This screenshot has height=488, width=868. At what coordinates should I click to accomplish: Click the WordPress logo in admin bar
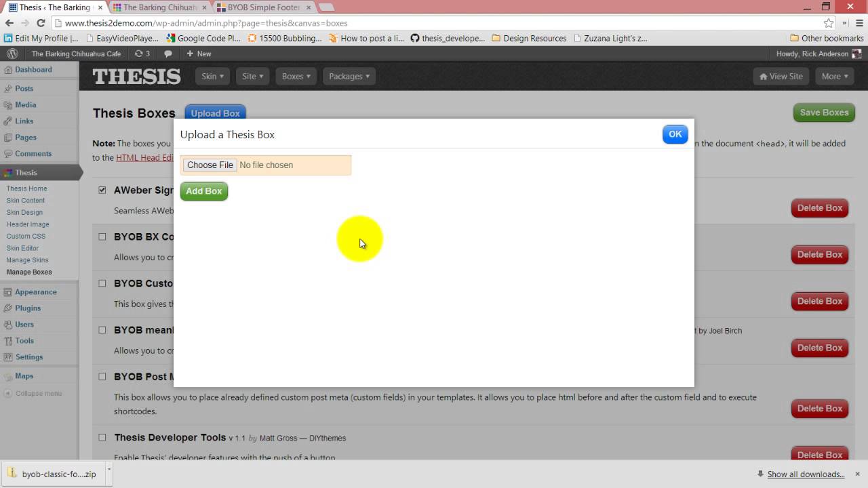tap(12, 54)
